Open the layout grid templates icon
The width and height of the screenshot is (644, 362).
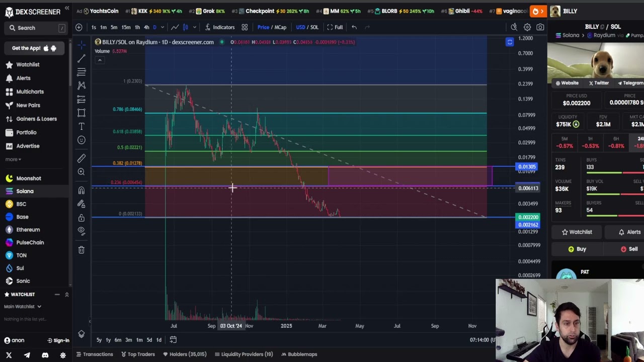pos(245,27)
